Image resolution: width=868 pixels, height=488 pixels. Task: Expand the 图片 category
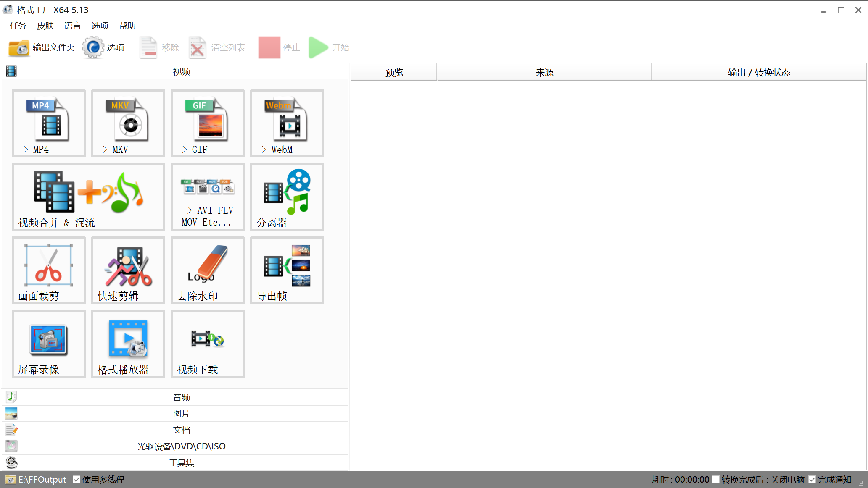click(175, 414)
